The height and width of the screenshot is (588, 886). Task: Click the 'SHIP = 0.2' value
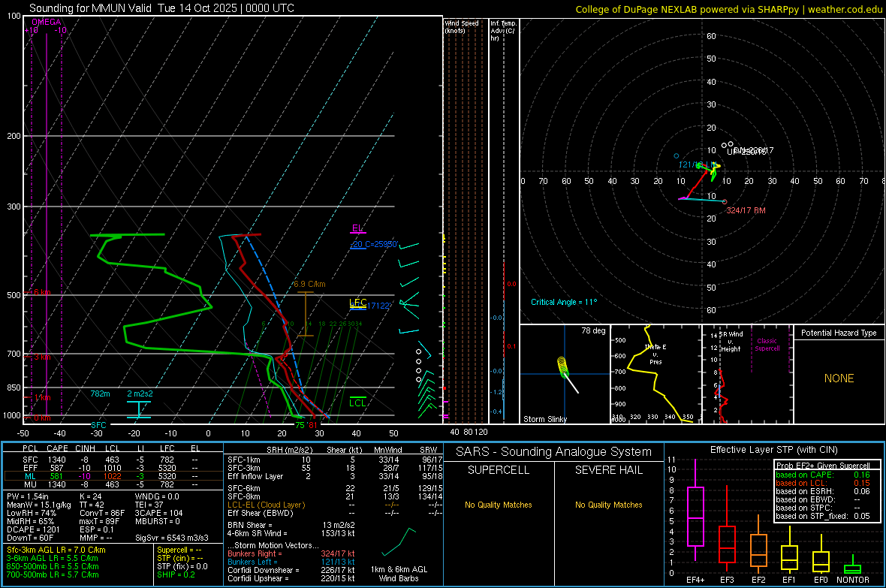click(176, 574)
